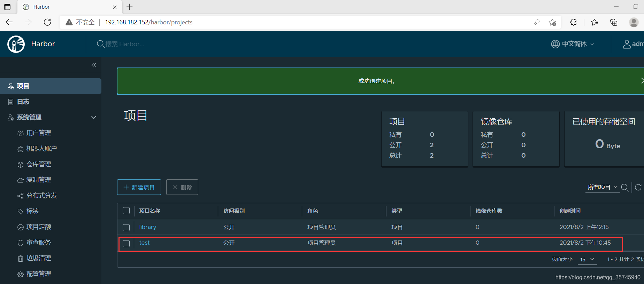This screenshot has width=644, height=284.
Task: Check the library project checkbox
Action: click(126, 227)
